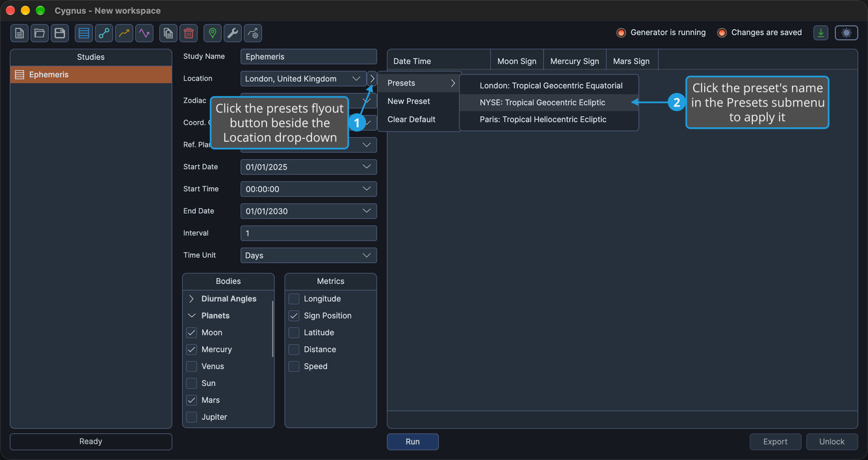The width and height of the screenshot is (868, 460).
Task: Apply London: Tropical Geocentric Equatorial preset
Action: (549, 86)
